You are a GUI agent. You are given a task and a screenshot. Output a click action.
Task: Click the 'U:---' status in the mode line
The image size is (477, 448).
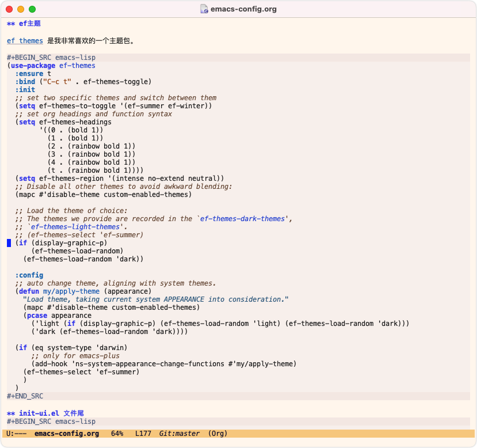point(16,434)
